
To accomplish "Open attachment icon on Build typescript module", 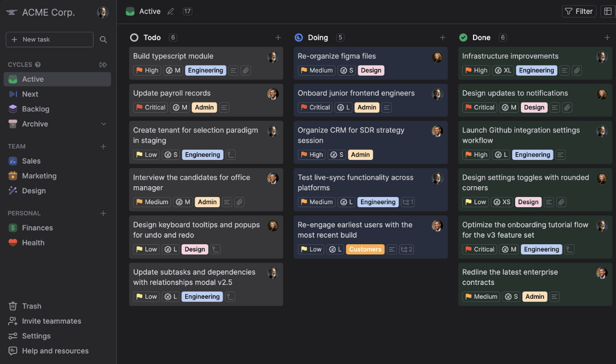I will pyautogui.click(x=246, y=70).
